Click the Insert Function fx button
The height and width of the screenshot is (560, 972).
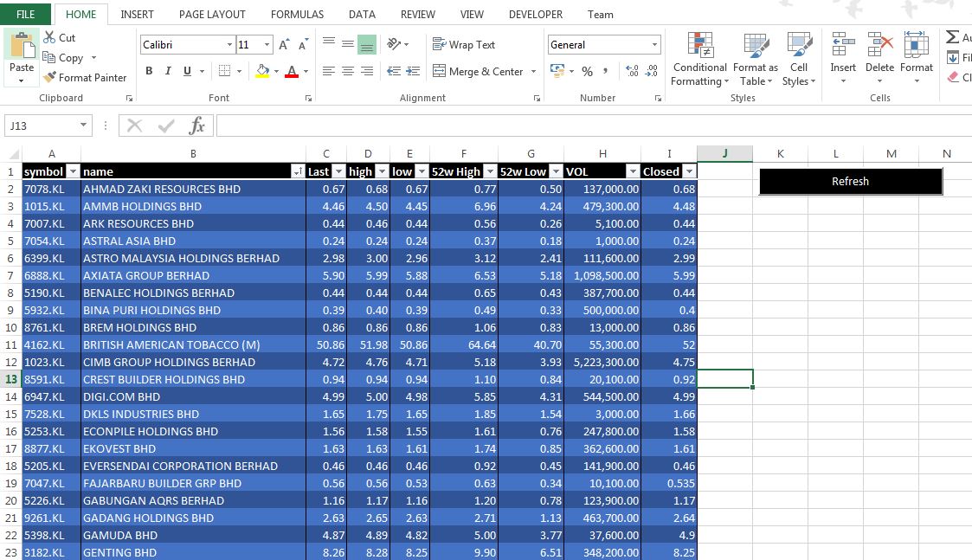coord(197,126)
